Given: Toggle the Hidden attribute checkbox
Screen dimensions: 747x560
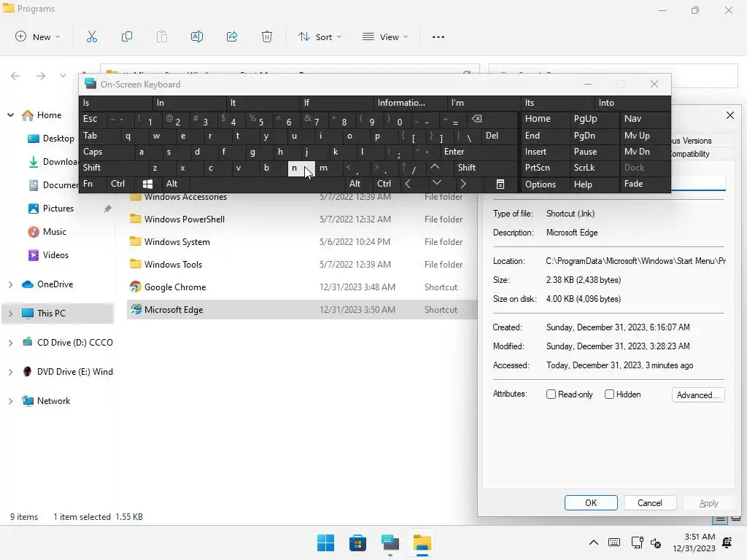Looking at the screenshot, I should coord(609,394).
